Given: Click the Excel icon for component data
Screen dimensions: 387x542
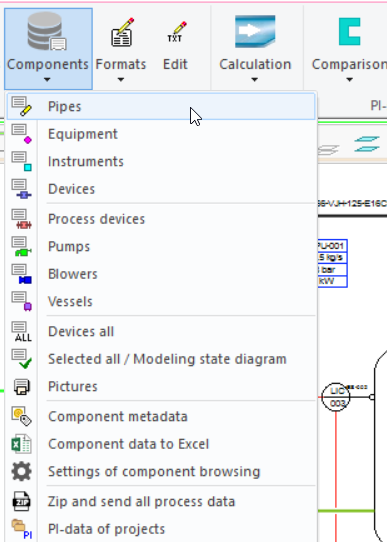Looking at the screenshot, I should coord(21,444).
